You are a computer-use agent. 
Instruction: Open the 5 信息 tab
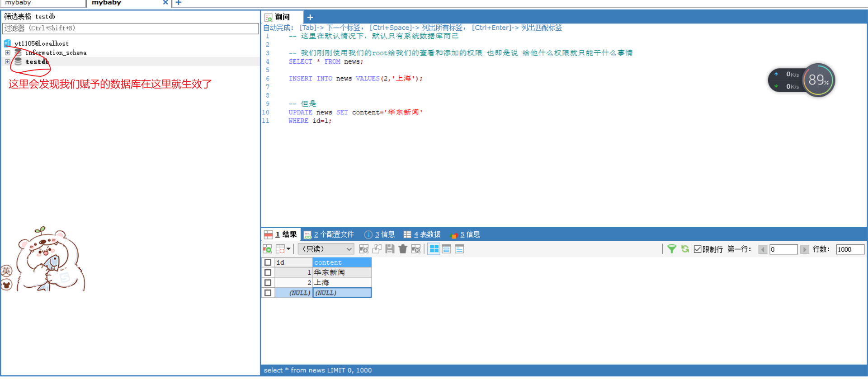click(466, 235)
